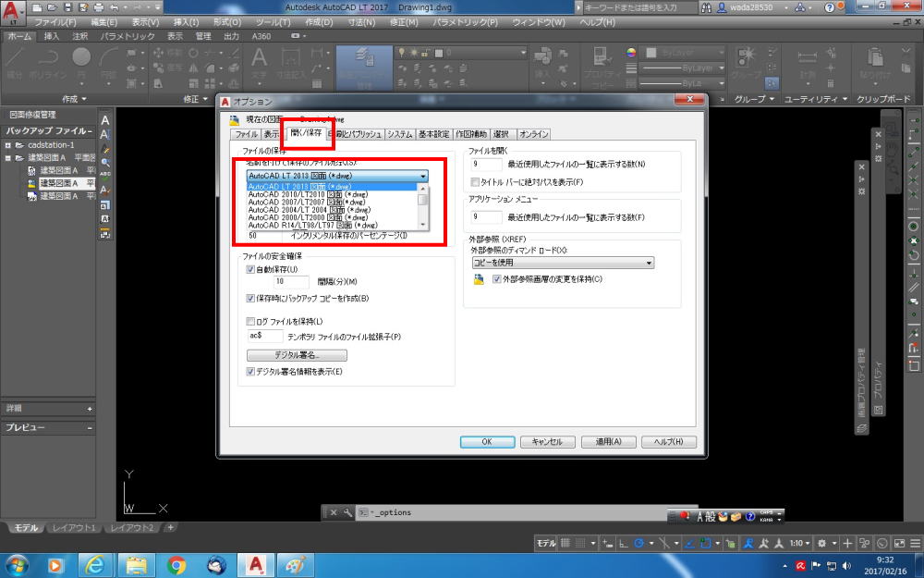Select the Line (線分) tool in the ribbon
This screenshot has height=578, width=924.
[x=14, y=64]
